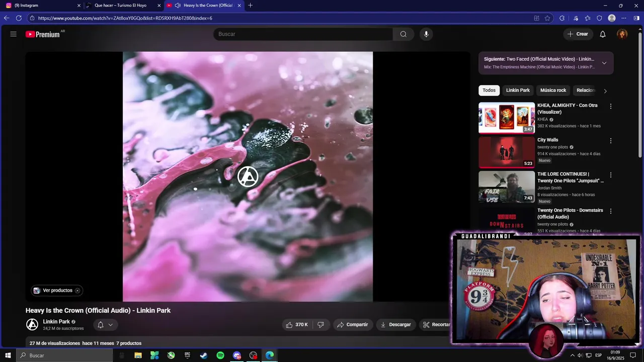Click the Recortar clip button
This screenshot has height=362, width=644.
(x=436, y=325)
